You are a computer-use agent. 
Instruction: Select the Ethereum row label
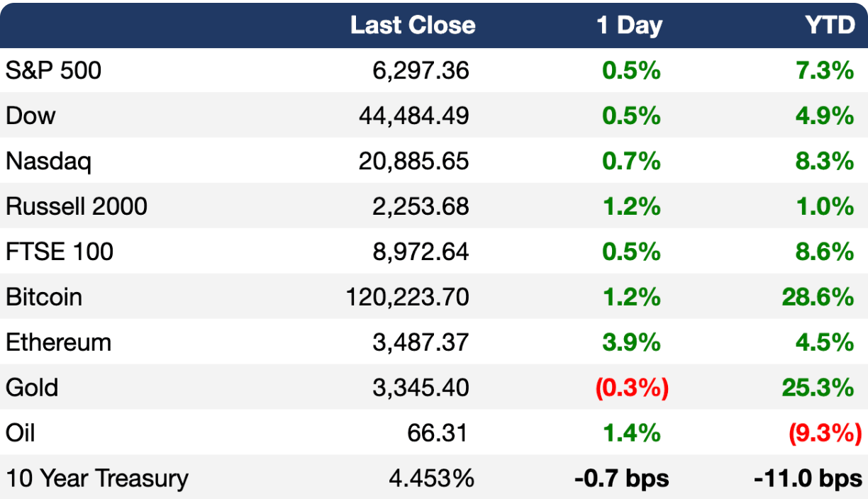pyautogui.click(x=59, y=342)
